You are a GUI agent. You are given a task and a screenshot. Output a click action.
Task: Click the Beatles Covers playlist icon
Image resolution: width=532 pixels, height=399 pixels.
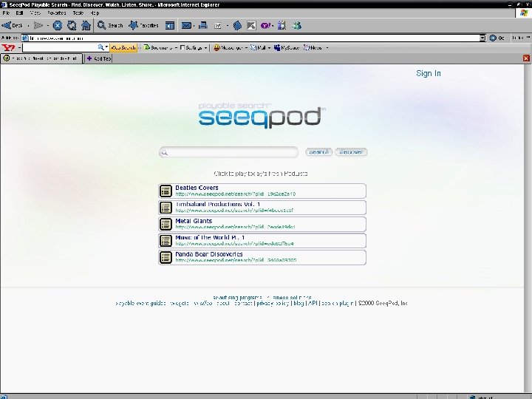(166, 191)
